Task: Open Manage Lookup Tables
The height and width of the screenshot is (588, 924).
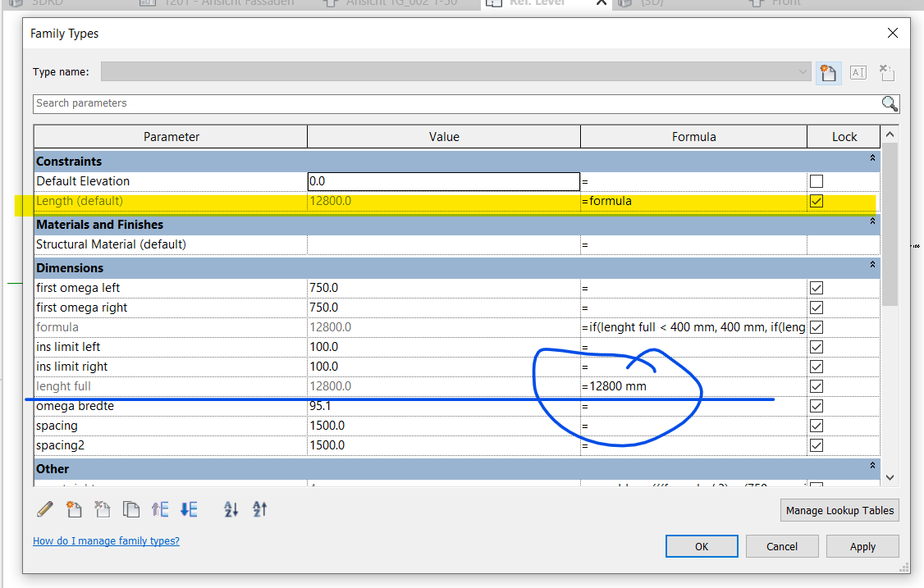Action: 839,509
